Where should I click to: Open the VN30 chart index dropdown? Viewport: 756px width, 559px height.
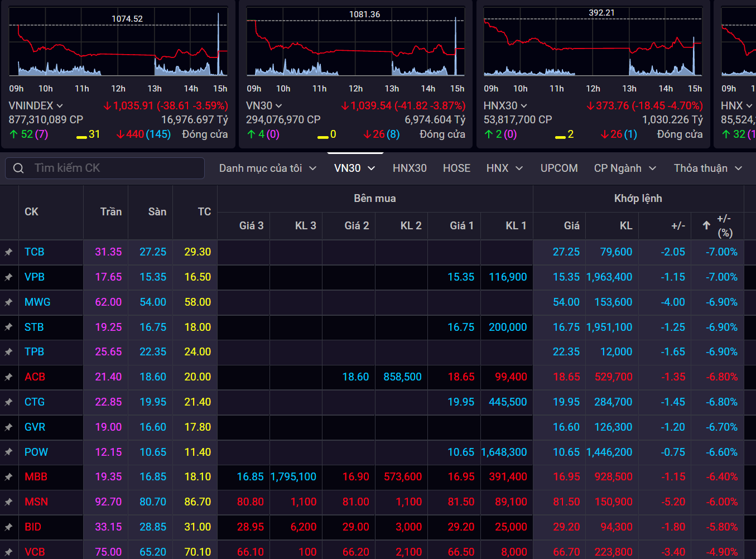(278, 106)
